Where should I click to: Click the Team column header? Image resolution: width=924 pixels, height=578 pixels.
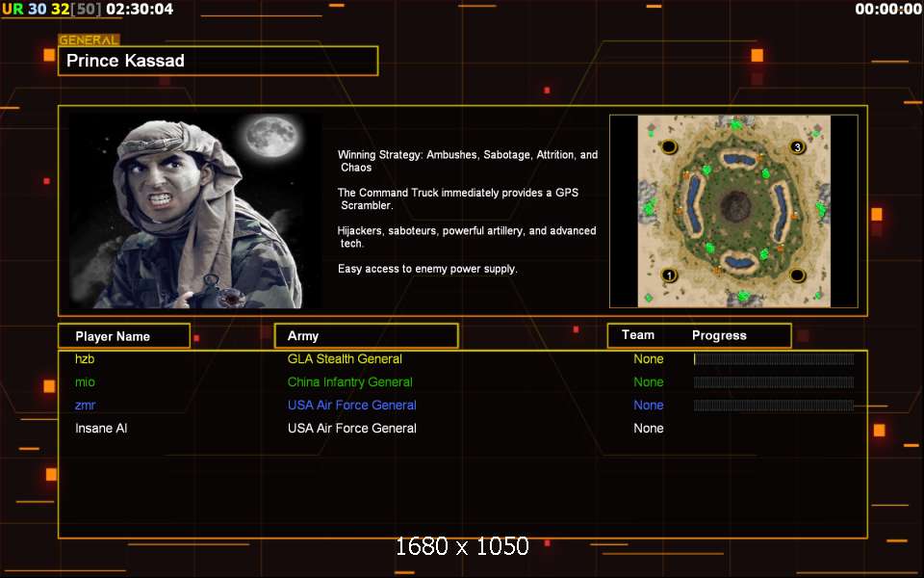pos(638,335)
